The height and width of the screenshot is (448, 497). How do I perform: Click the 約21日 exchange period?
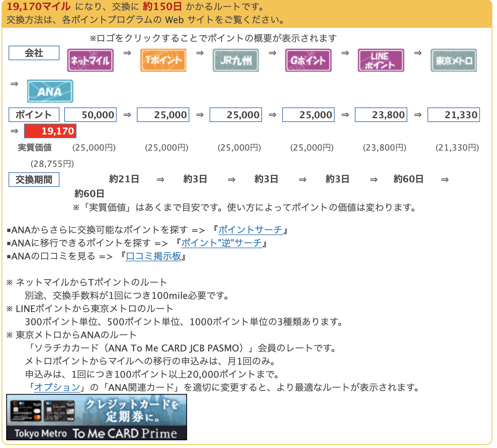tap(124, 179)
